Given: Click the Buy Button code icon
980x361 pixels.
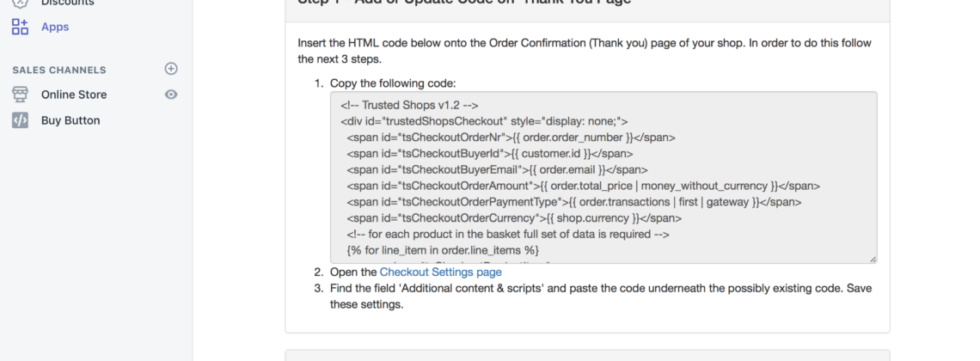Looking at the screenshot, I should tap(20, 120).
